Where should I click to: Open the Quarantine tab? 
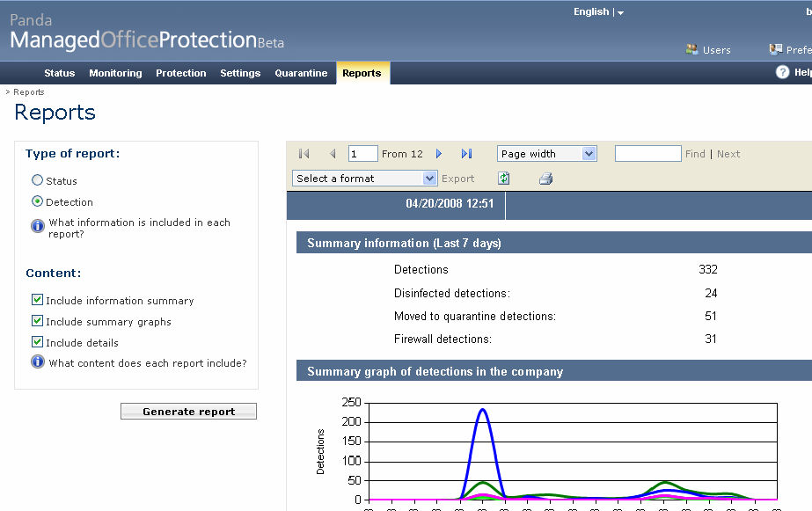point(301,73)
